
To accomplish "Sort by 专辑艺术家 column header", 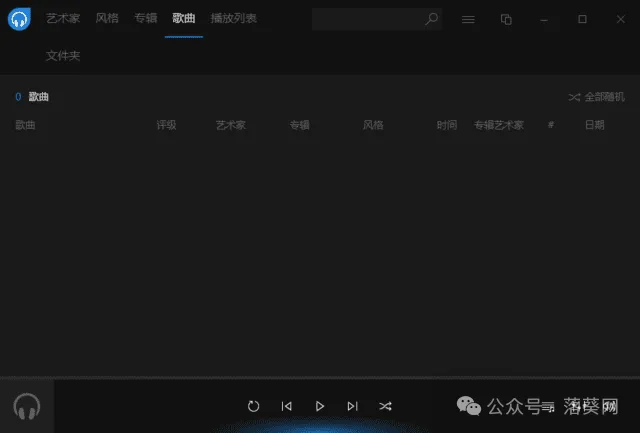I will (x=499, y=125).
